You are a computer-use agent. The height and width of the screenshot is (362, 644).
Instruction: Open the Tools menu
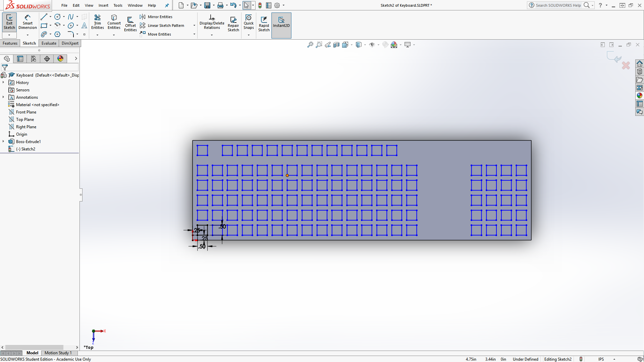118,5
